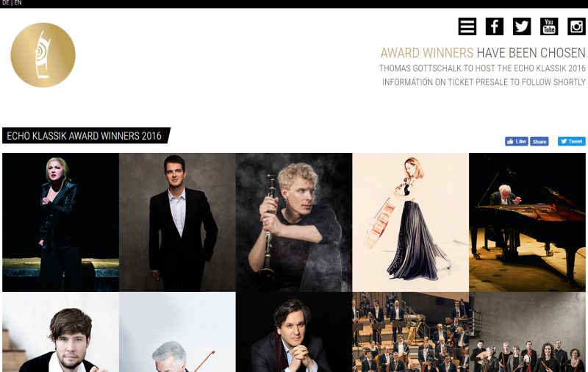This screenshot has height=372, width=588.
Task: Tweet this award winners page
Action: tap(572, 141)
